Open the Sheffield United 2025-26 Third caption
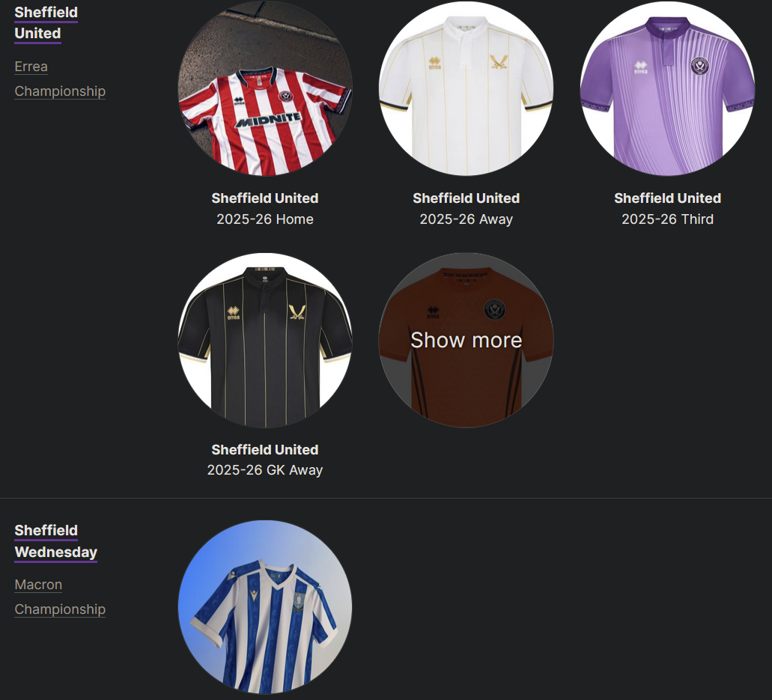Image resolution: width=772 pixels, height=700 pixels. 668,209
